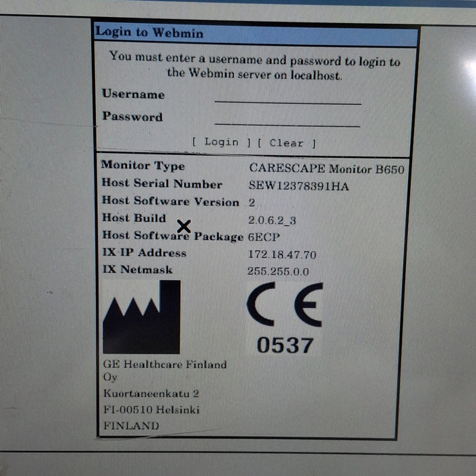
Task: Select the Host Software Version value '2'
Action: point(252,203)
